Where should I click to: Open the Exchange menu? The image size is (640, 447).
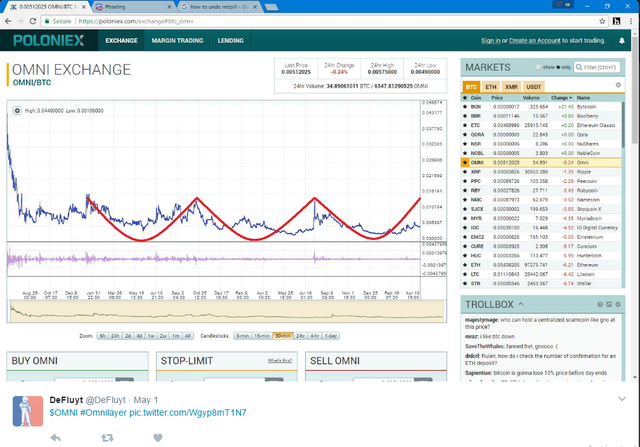121,40
